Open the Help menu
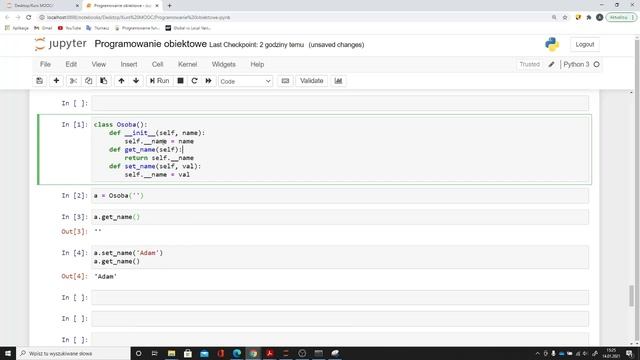Image resolution: width=640 pixels, height=360 pixels. pos(257,64)
